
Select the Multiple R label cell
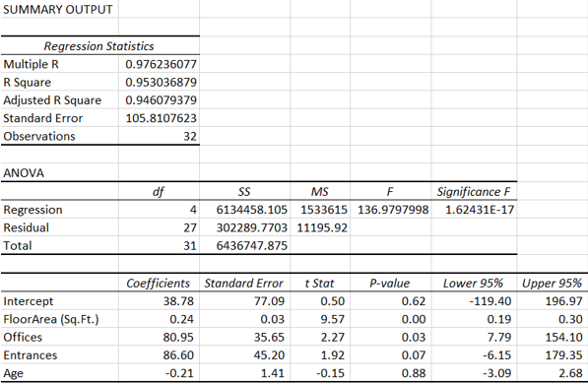pyautogui.click(x=32, y=64)
